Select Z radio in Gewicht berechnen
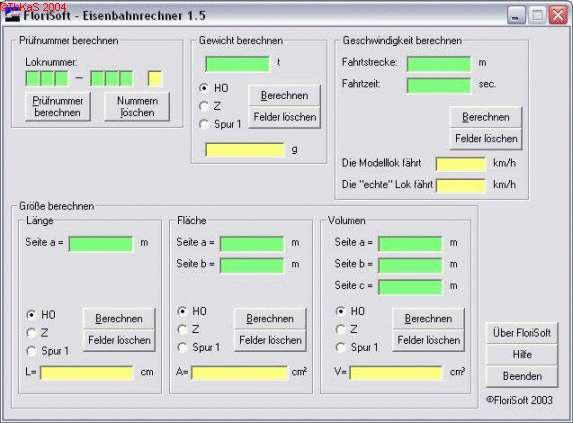573x423 pixels. (x=204, y=106)
